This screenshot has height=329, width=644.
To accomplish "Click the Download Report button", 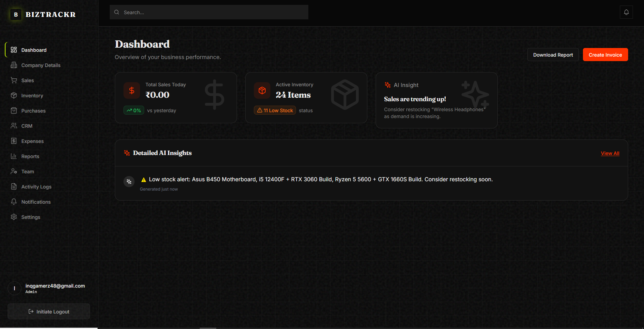I will (x=553, y=55).
